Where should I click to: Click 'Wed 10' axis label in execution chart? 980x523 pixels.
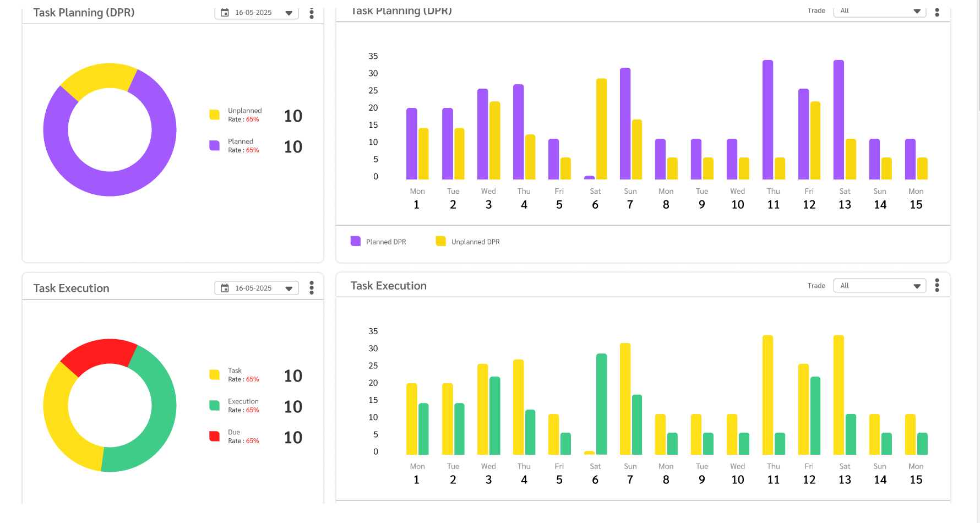click(738, 473)
